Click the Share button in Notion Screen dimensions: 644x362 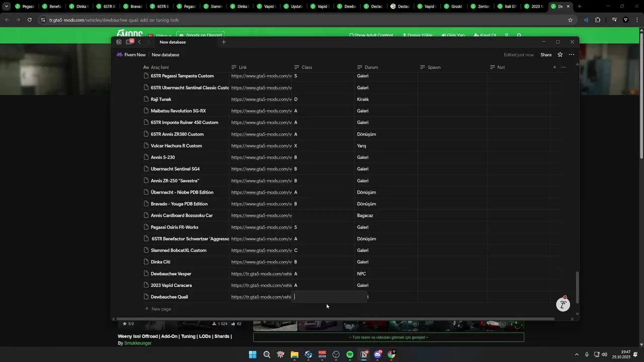(546, 55)
